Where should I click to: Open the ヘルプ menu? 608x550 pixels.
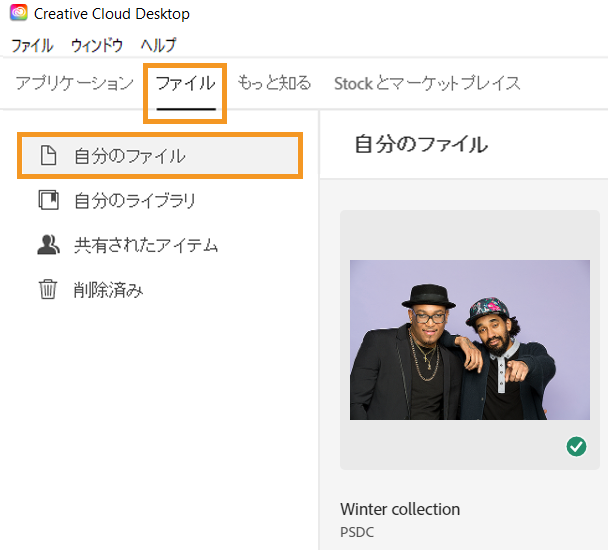[158, 45]
